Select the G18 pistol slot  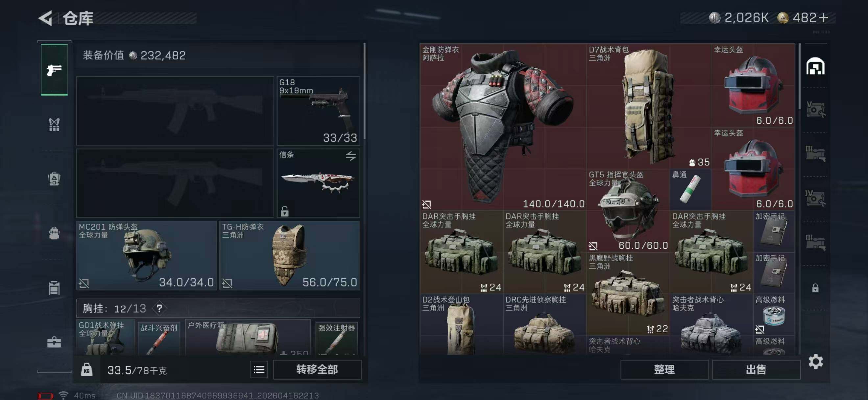[x=318, y=111]
